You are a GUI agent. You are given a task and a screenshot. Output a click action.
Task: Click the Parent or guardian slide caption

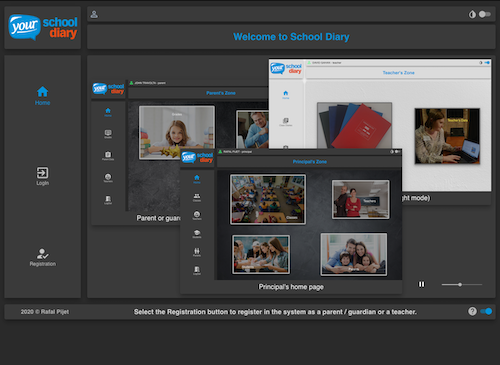pyautogui.click(x=158, y=218)
